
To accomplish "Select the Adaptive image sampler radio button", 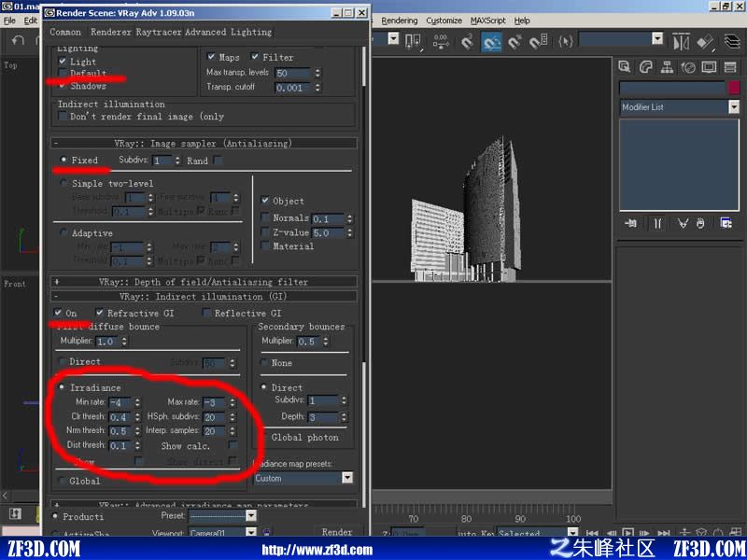I will (x=63, y=232).
